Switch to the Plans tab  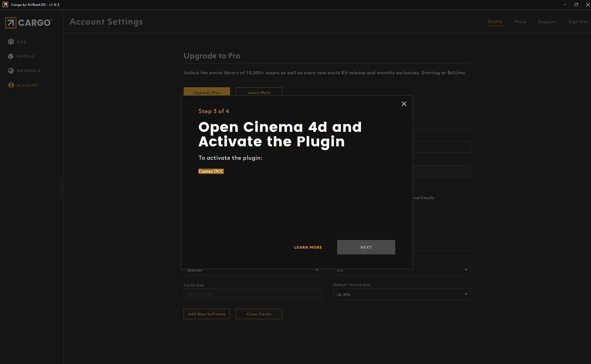click(x=520, y=22)
